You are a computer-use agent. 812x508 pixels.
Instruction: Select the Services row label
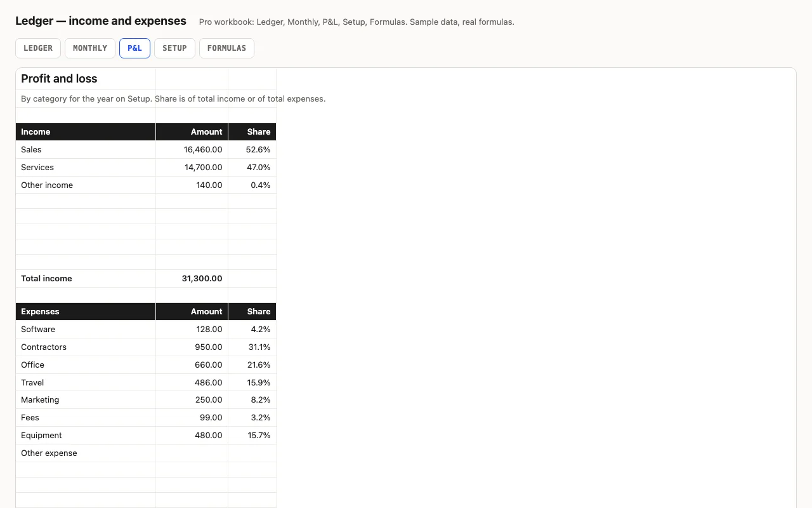tap(86, 168)
